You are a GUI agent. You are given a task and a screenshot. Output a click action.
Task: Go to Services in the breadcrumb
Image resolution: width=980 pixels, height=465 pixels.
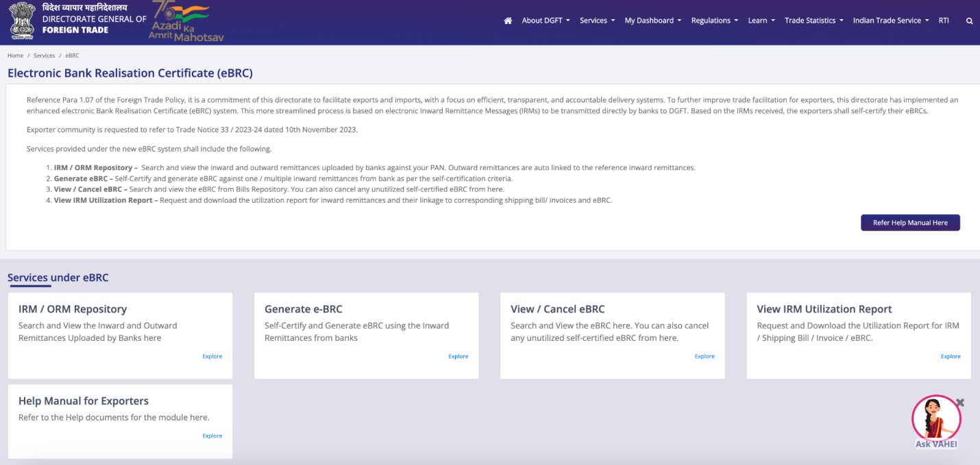point(44,55)
